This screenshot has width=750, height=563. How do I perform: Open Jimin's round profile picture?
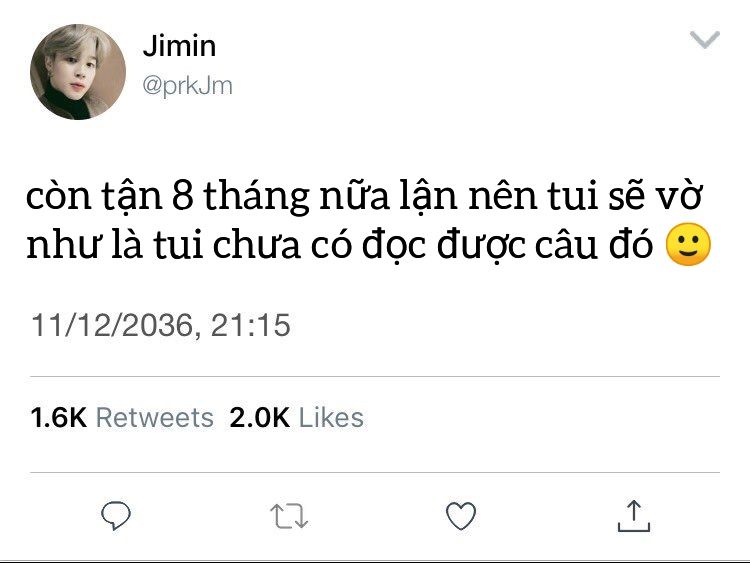click(78, 72)
